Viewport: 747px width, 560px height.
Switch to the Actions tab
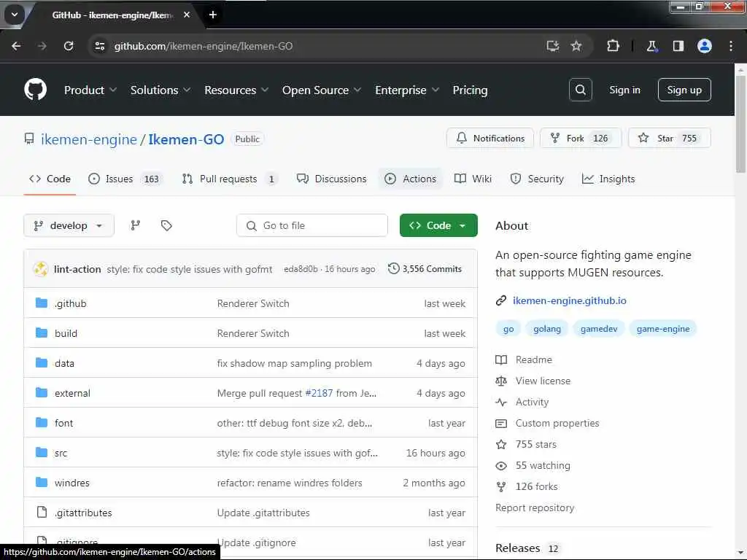[410, 179]
